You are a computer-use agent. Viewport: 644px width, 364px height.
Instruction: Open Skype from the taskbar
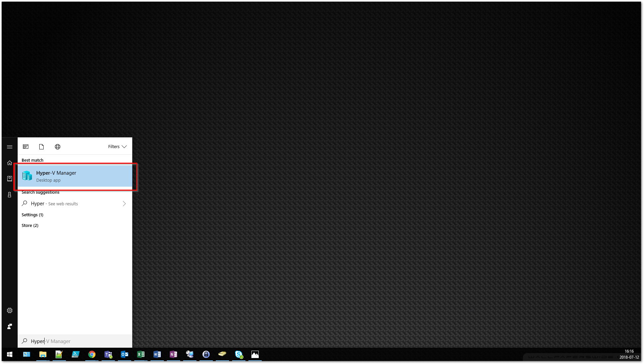click(x=239, y=354)
